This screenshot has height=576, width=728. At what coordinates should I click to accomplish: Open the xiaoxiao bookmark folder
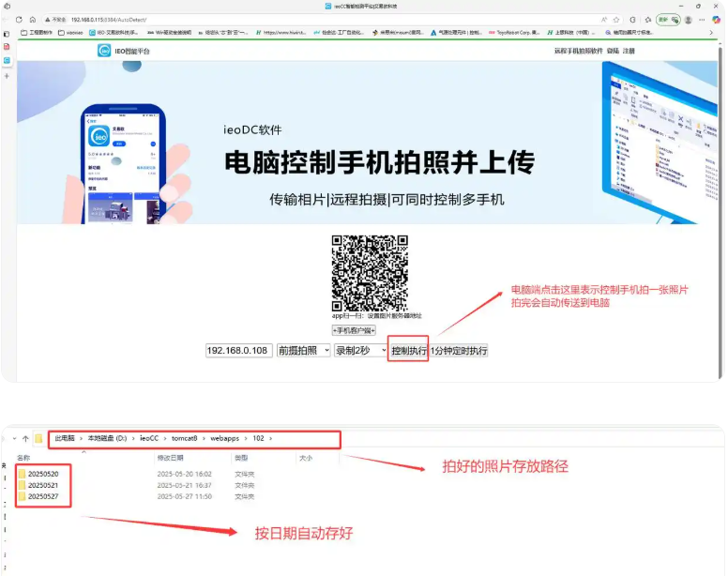[70, 33]
